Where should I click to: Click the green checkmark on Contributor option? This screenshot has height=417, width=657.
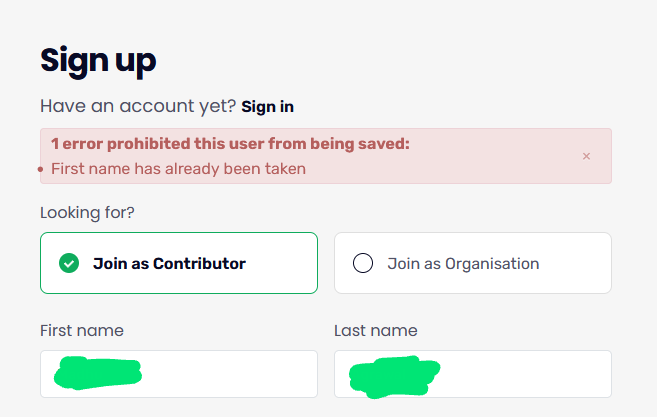[69, 264]
